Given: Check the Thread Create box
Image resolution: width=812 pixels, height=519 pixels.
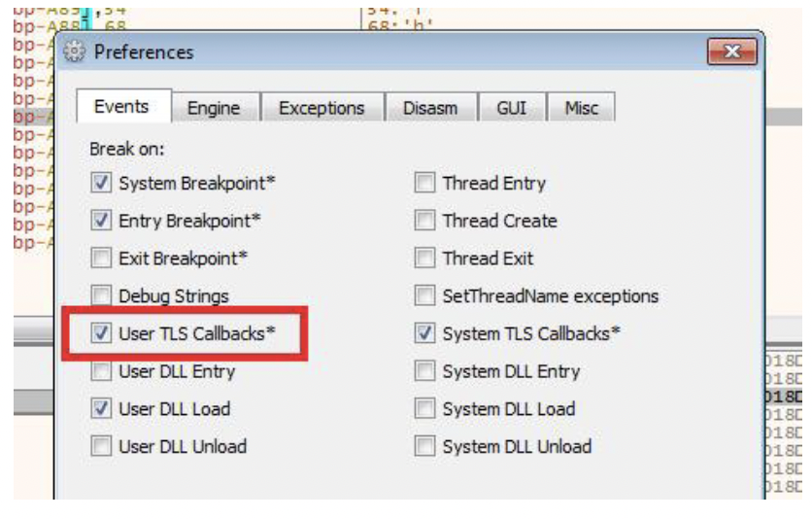Looking at the screenshot, I should point(424,221).
